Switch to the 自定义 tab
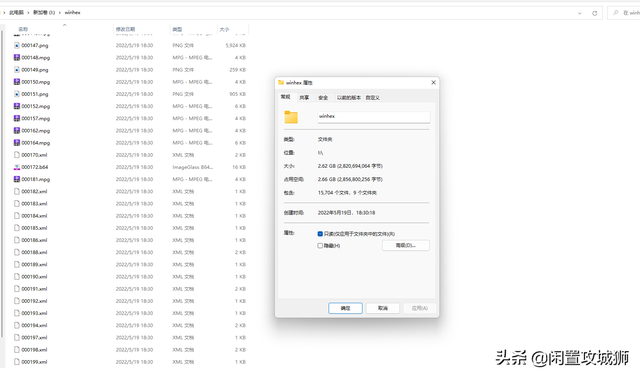Screen dimensions: 640x377 (373, 98)
